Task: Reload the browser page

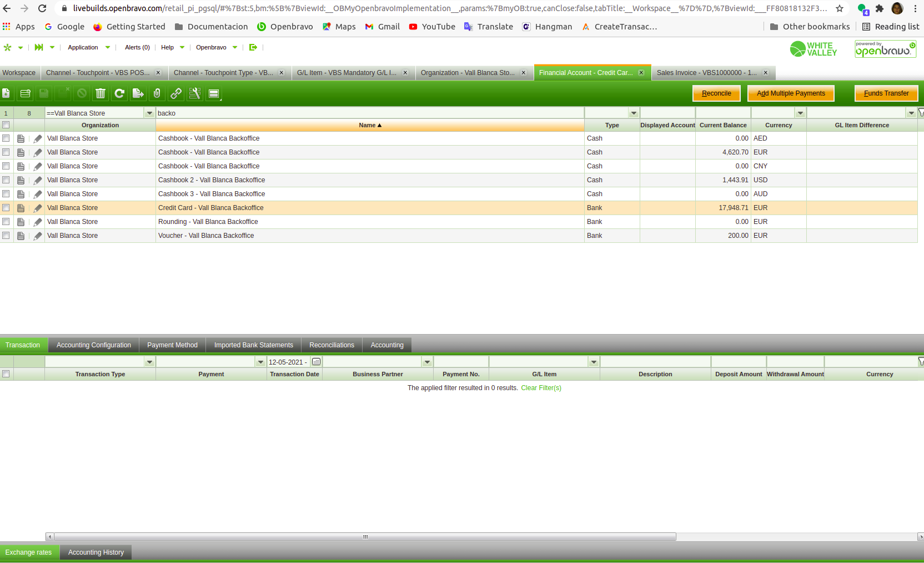Action: [x=42, y=8]
